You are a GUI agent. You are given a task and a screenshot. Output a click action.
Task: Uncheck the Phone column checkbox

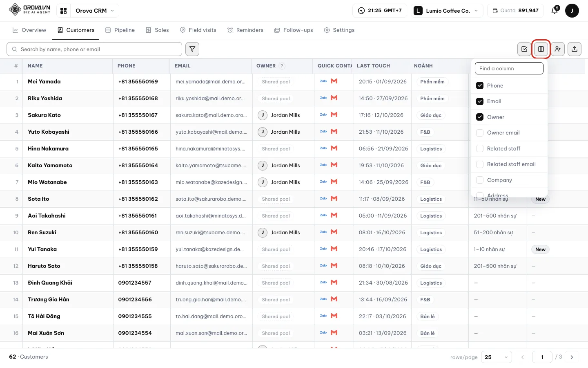pos(480,85)
